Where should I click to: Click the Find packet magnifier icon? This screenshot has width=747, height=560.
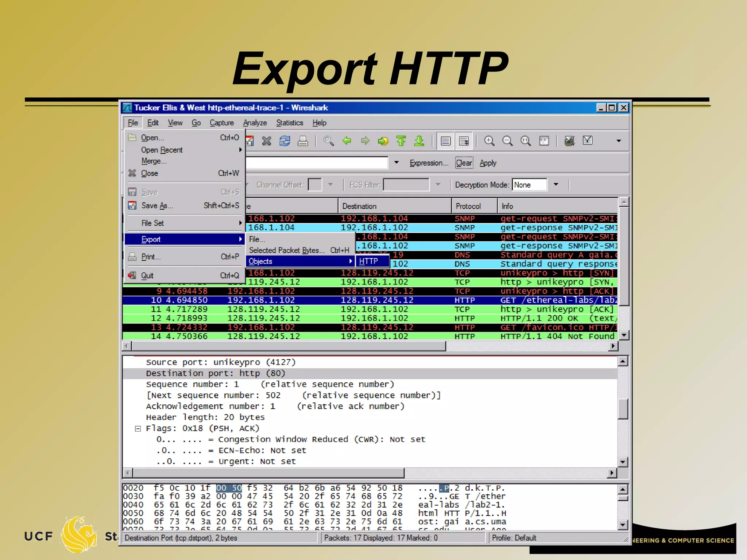(x=329, y=141)
